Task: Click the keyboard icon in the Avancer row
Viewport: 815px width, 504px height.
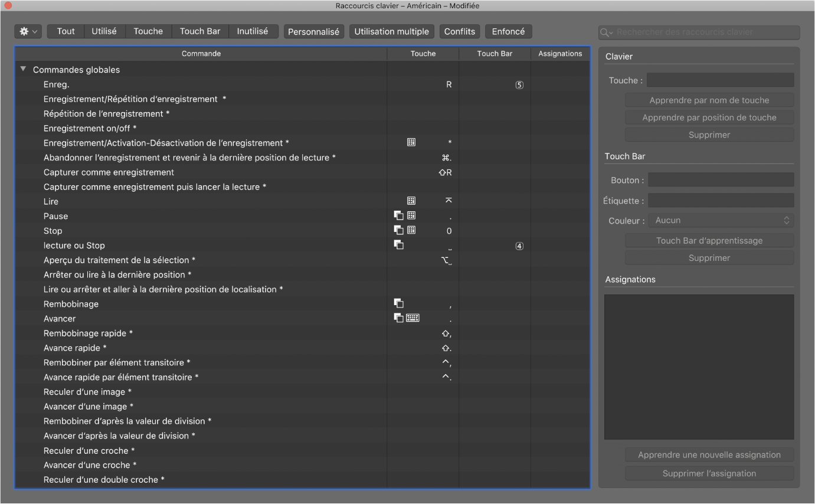Action: 413,319
